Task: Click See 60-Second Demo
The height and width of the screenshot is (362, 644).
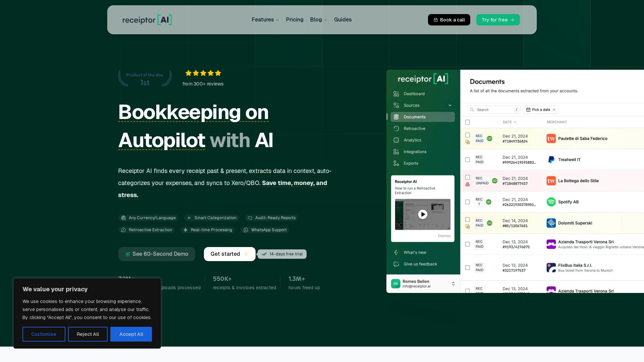Action: point(157,254)
